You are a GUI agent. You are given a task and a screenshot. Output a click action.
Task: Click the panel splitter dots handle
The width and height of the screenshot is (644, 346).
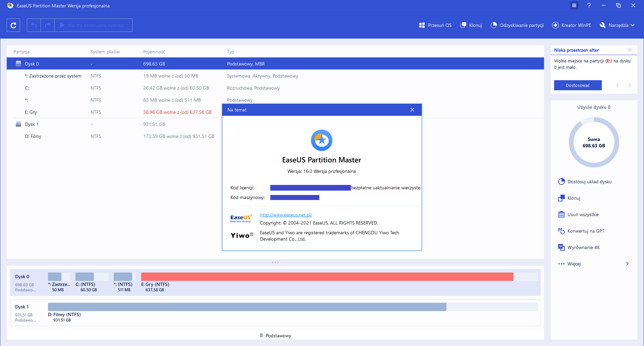click(x=275, y=262)
